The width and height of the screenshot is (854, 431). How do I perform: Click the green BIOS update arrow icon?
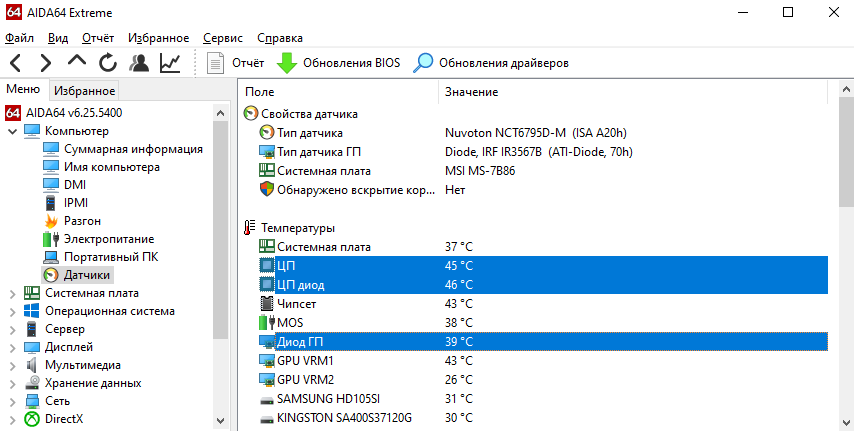click(286, 63)
